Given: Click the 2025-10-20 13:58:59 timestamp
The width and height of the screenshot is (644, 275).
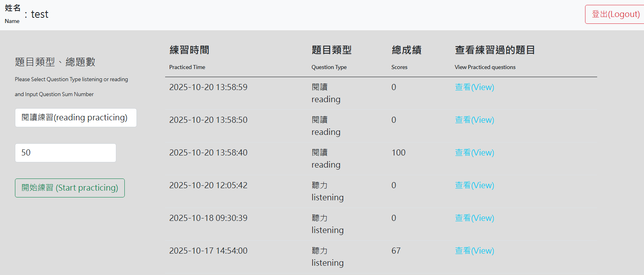Looking at the screenshot, I should [x=208, y=87].
